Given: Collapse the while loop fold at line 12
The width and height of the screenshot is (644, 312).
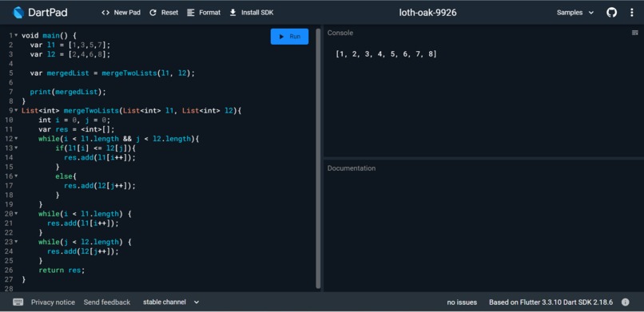Looking at the screenshot, I should (x=16, y=139).
